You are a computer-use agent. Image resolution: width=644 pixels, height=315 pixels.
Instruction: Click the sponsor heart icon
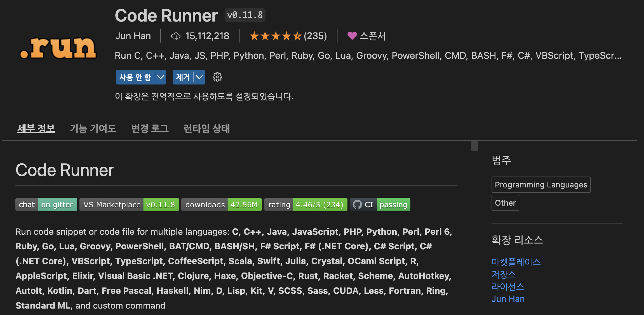click(352, 36)
